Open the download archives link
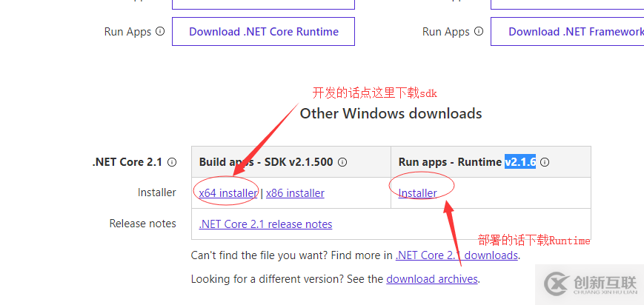 point(431,279)
